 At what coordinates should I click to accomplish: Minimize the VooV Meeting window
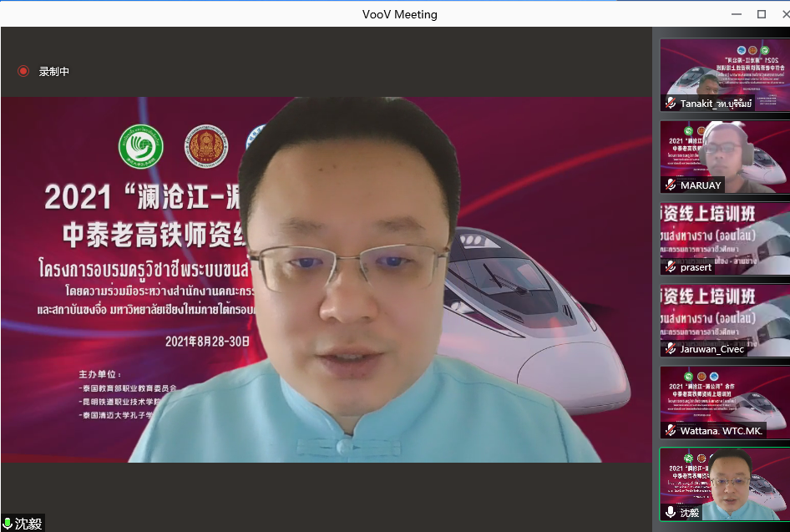(736, 13)
